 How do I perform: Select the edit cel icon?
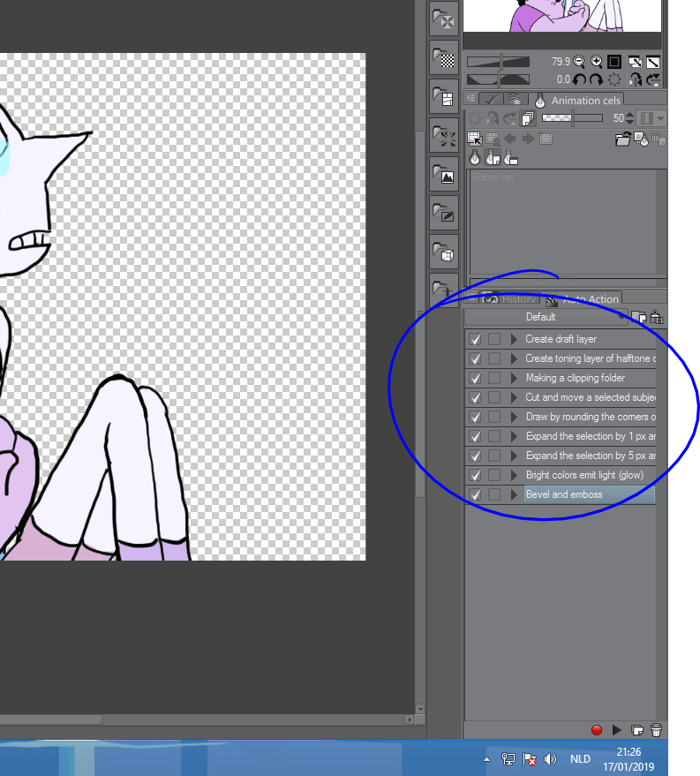[x=474, y=139]
